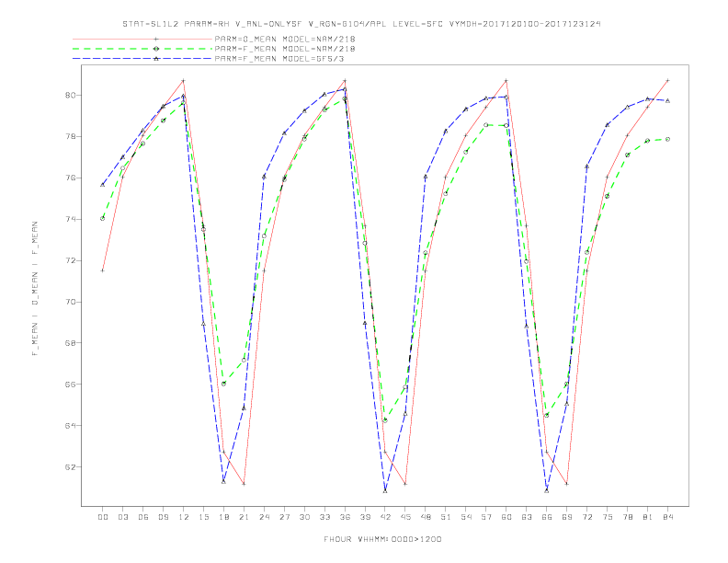
Task: Click green NAM circle marker at hour 18
Action: 223,384
